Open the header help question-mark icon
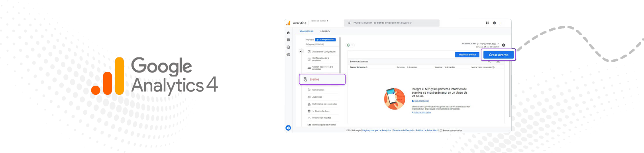 point(494,23)
